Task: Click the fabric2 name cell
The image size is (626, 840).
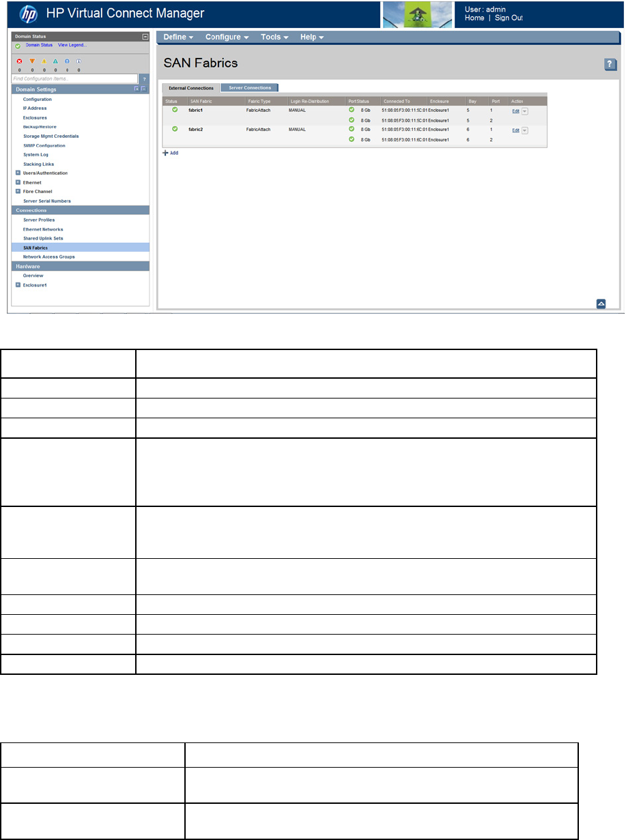Action: 196,129
